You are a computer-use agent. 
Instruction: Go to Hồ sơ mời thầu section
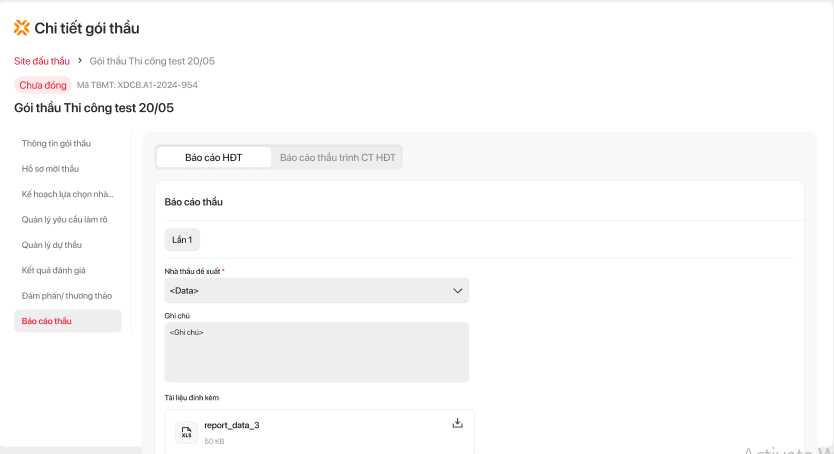point(50,168)
